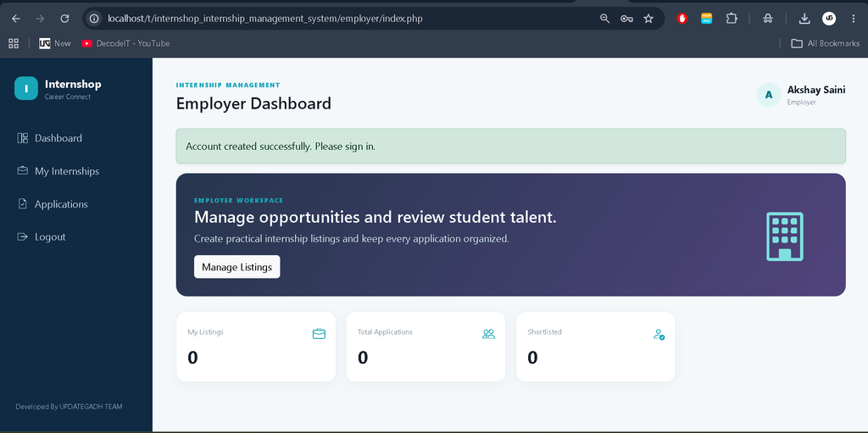Image resolution: width=868 pixels, height=433 pixels.
Task: Click the Internshop logo square
Action: click(26, 88)
